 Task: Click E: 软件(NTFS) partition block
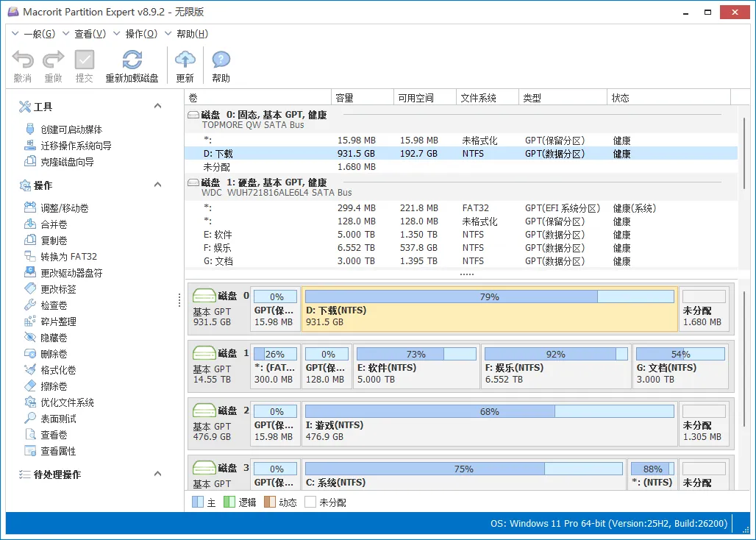pos(416,366)
